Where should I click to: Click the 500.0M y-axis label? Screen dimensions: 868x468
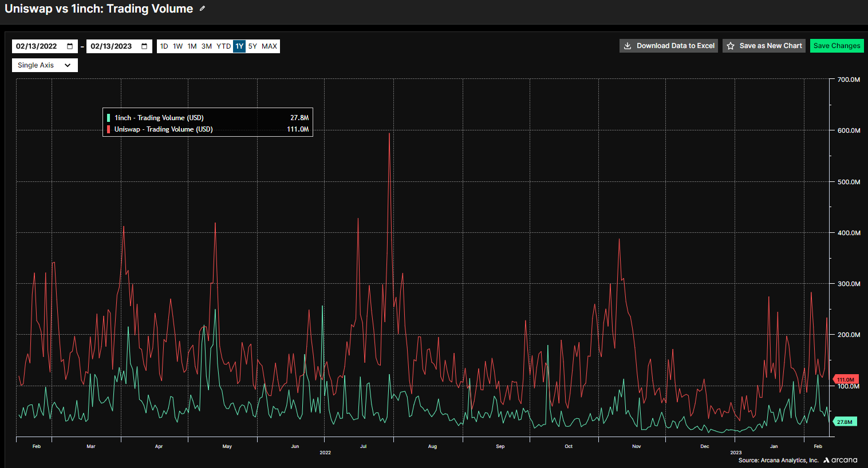coord(849,182)
